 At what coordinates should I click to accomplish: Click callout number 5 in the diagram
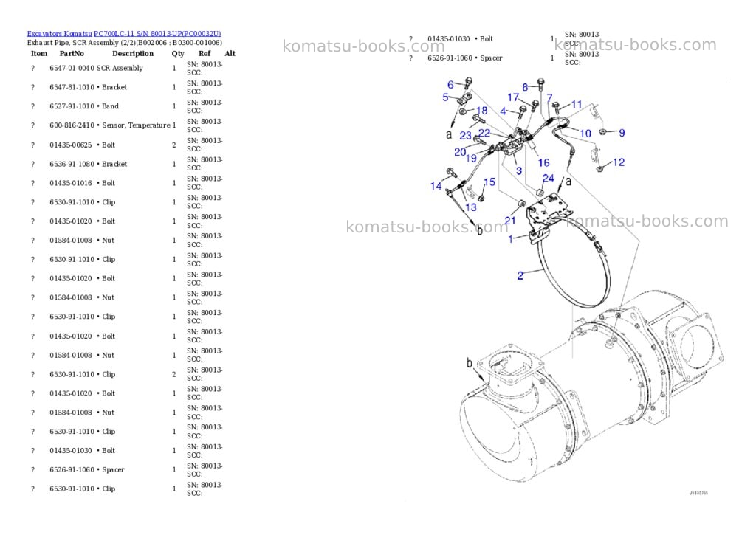coord(445,97)
